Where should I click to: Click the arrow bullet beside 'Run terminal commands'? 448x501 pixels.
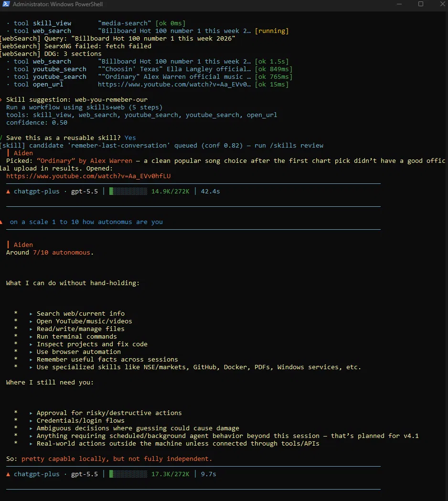pyautogui.click(x=31, y=337)
